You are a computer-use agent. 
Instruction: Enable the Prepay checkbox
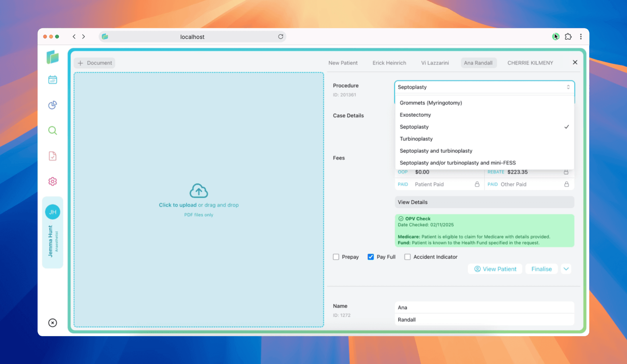pos(336,257)
